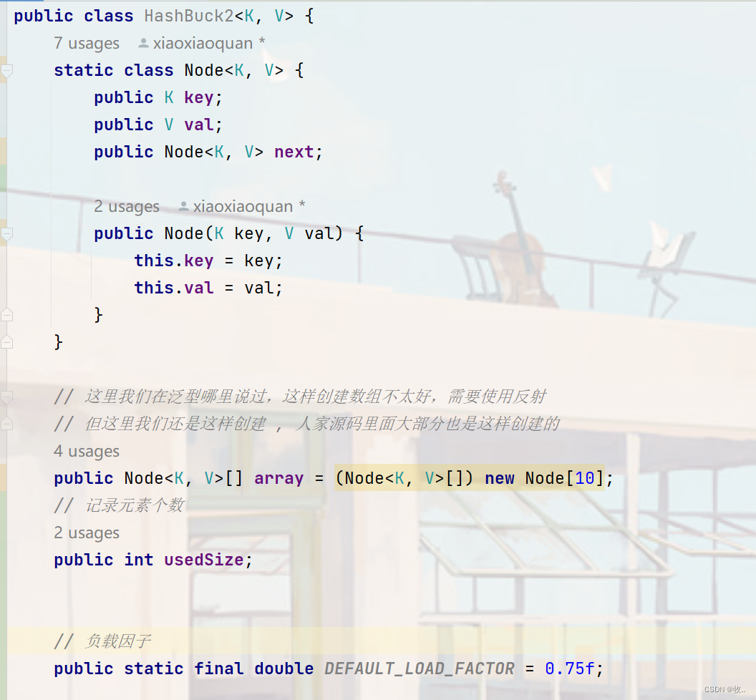Open the 2 usages hint above usedSize
756x700 pixels.
click(87, 533)
